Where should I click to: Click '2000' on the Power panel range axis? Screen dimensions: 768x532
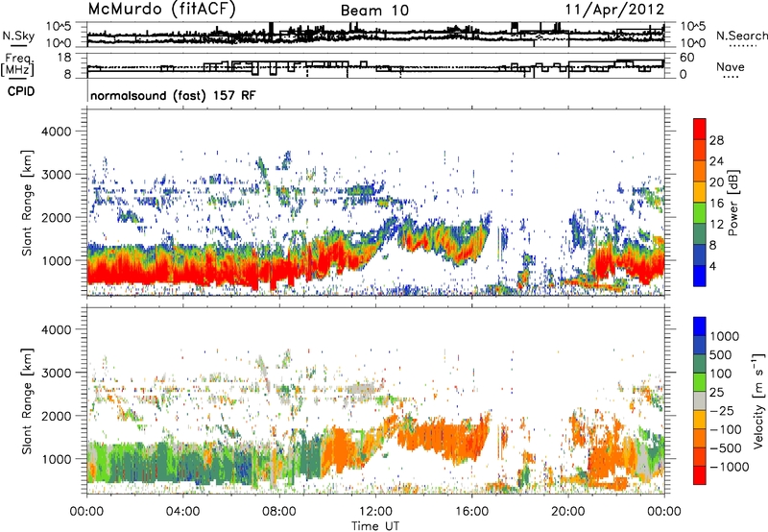56,217
